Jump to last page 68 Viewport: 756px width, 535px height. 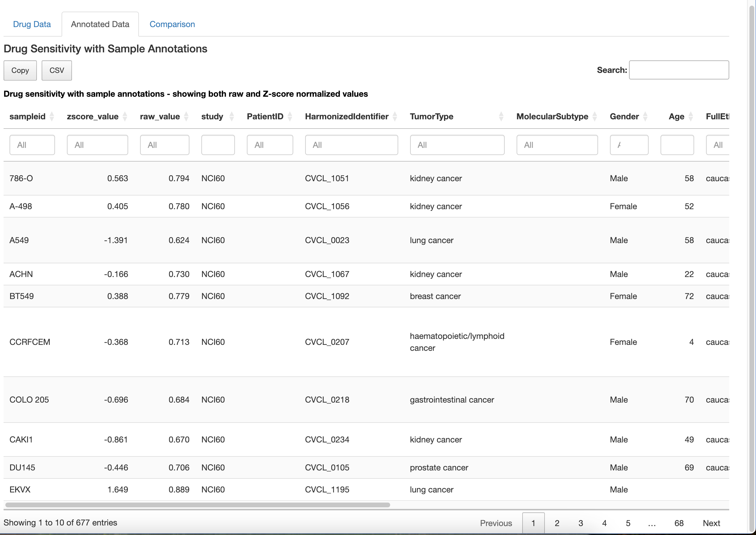(679, 523)
